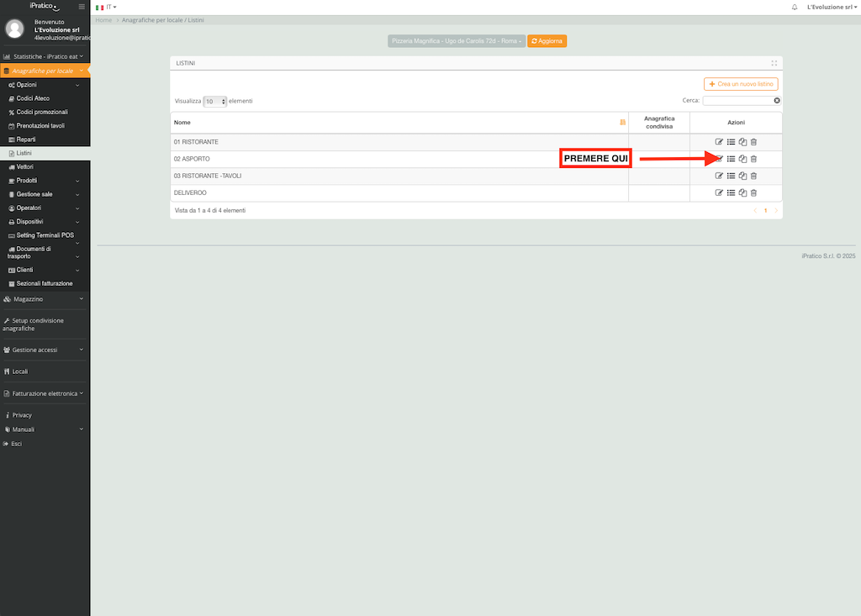Viewport: 861px width, 616px height.
Task: Click Crea un nuovo listino button
Action: tap(741, 84)
